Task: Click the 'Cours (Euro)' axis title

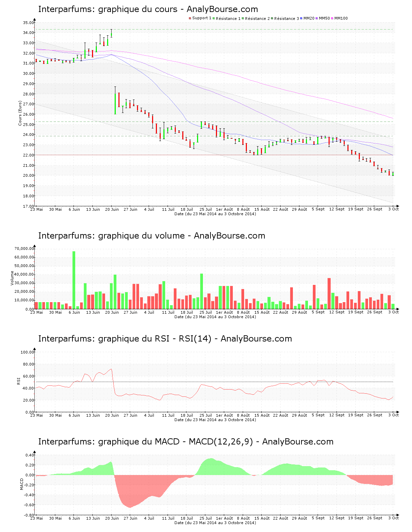Action: point(20,113)
